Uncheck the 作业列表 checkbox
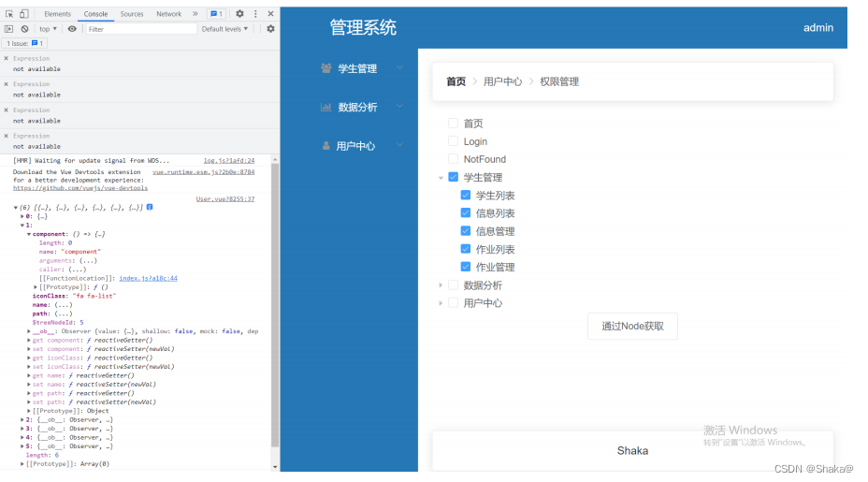Image resolution: width=868 pixels, height=482 pixels. [x=466, y=249]
